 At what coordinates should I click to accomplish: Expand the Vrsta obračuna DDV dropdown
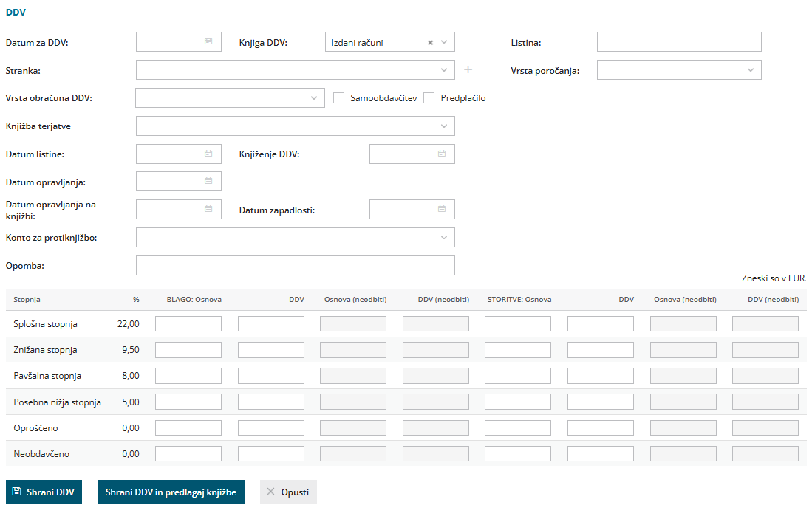coord(314,97)
